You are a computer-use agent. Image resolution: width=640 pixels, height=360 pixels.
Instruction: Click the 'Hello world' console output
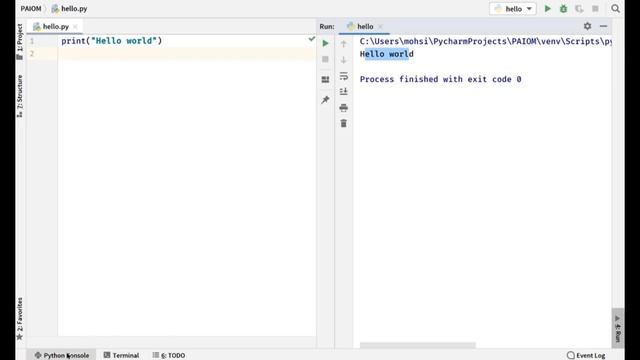coord(387,54)
